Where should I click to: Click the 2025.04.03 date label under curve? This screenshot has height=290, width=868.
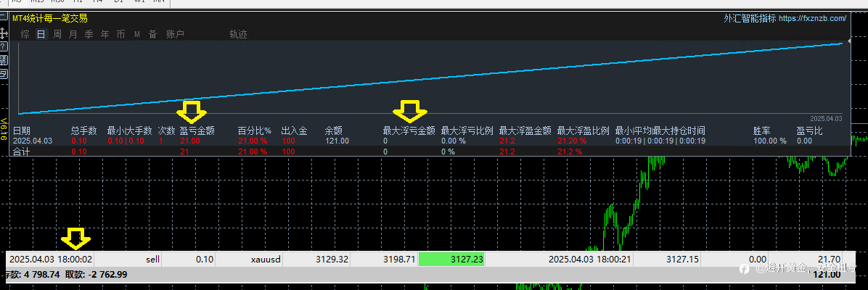coord(826,118)
